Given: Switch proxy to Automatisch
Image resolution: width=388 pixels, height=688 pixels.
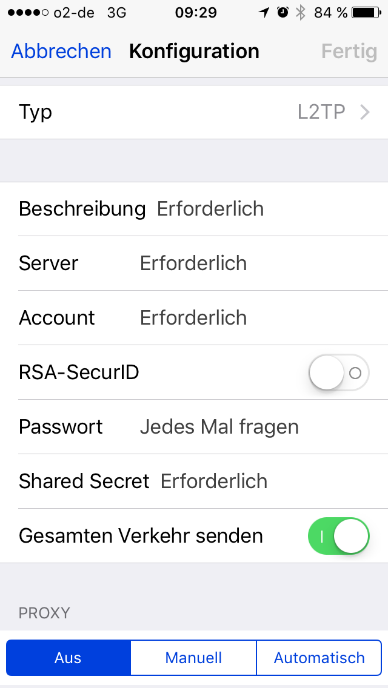Looking at the screenshot, I should (x=319, y=657).
